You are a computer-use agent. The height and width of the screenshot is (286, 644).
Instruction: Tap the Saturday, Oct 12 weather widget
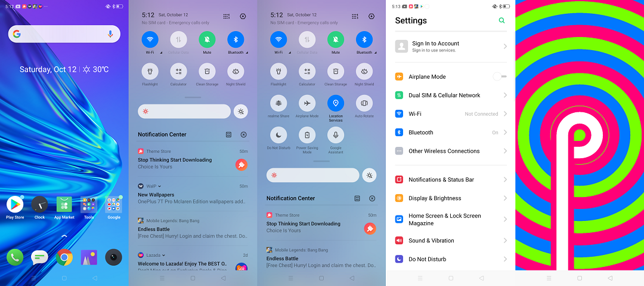coord(64,69)
